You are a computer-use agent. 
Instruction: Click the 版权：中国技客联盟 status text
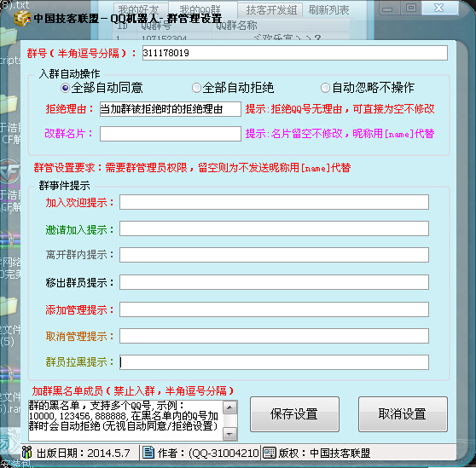click(324, 454)
